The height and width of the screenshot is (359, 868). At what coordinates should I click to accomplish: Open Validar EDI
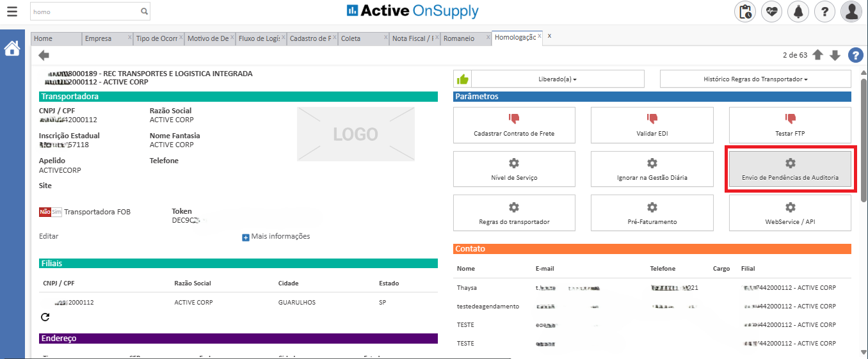click(652, 125)
